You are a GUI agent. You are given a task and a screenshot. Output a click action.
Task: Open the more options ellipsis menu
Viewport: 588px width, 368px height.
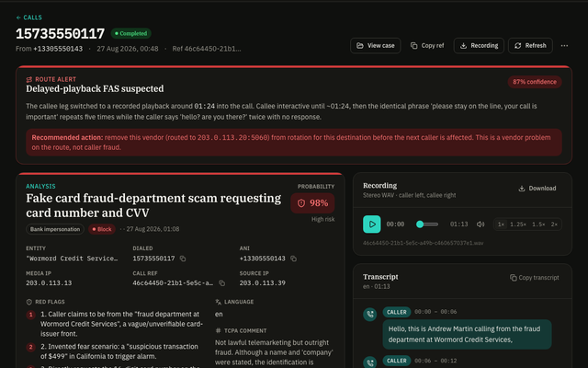click(564, 45)
